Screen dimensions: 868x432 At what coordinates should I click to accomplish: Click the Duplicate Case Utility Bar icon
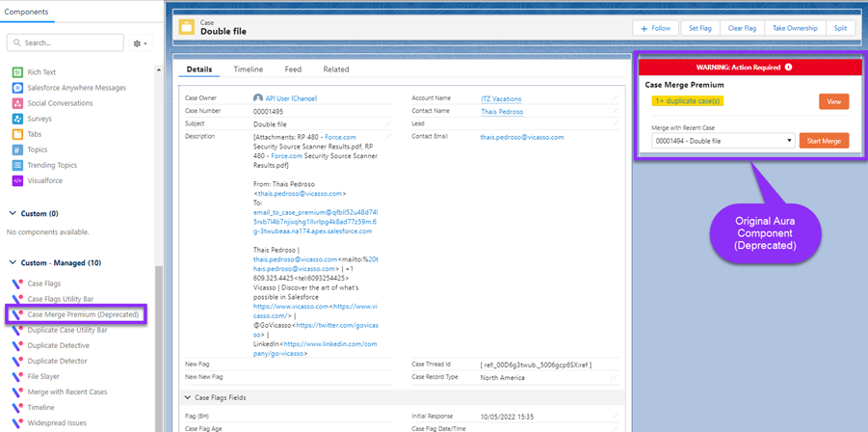click(17, 330)
